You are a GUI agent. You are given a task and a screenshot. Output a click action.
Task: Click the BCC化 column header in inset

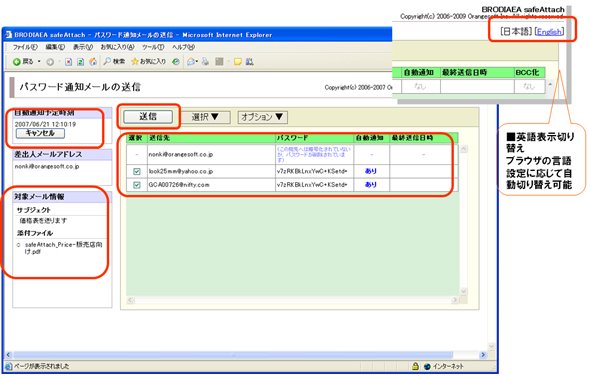(528, 72)
